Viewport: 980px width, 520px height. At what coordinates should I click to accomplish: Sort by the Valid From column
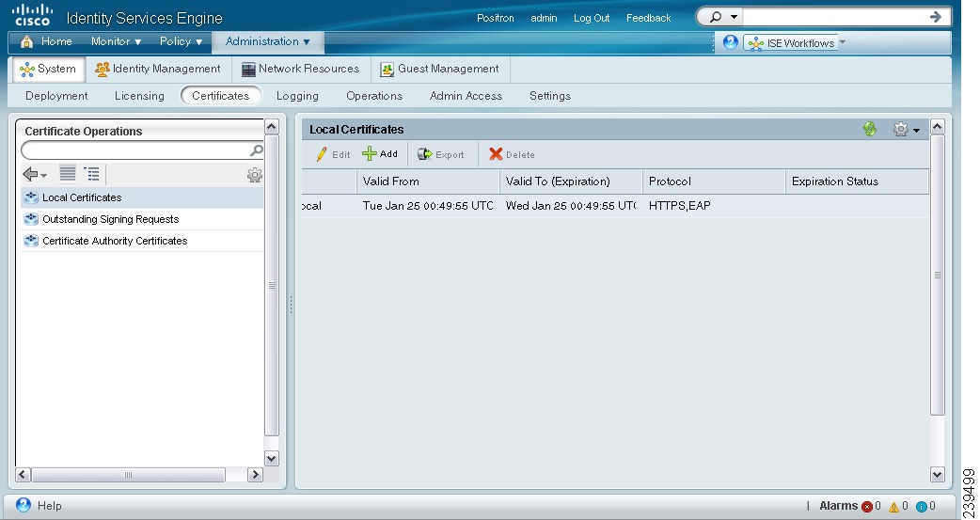[x=428, y=181]
